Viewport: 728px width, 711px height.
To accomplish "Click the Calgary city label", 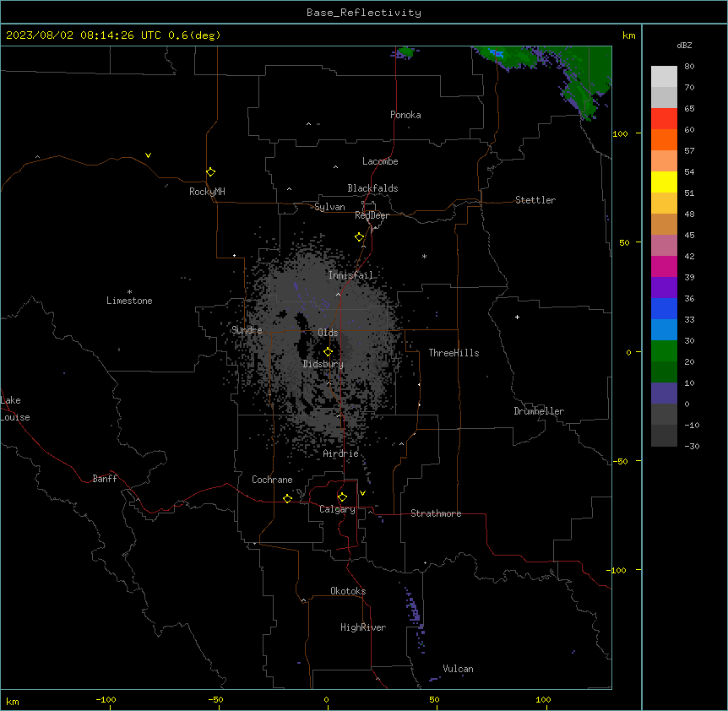I will [337, 509].
